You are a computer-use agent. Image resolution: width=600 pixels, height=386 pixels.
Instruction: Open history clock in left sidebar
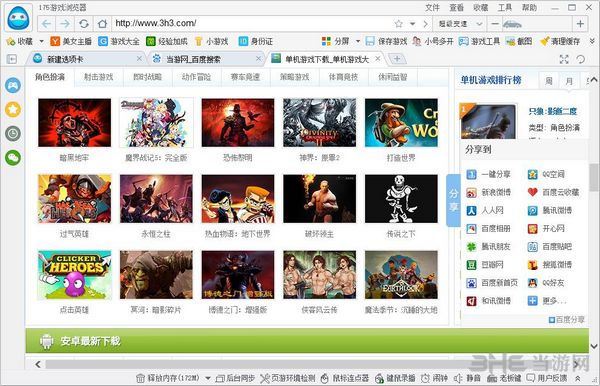pos(13,134)
